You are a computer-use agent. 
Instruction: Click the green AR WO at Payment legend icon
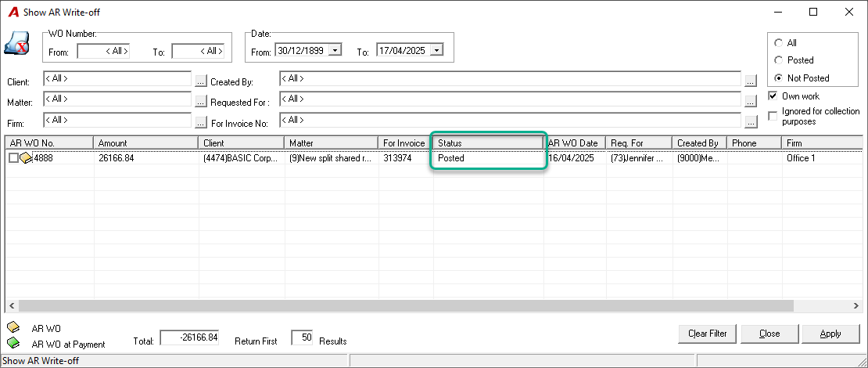pos(13,343)
